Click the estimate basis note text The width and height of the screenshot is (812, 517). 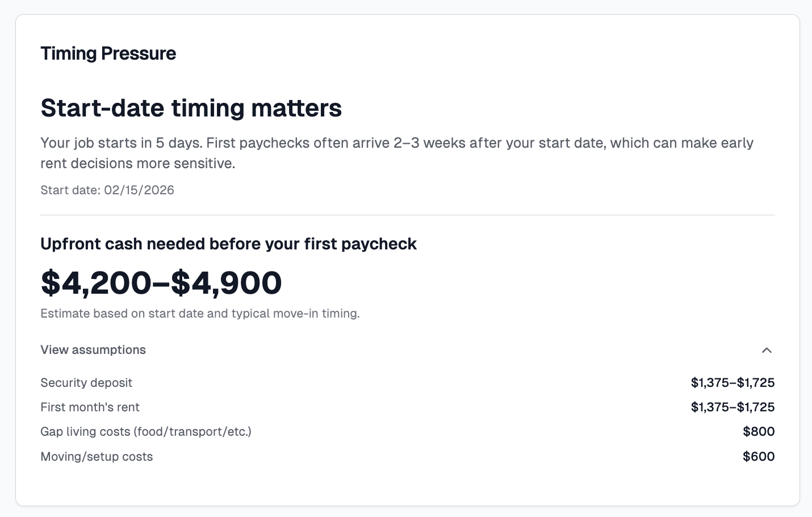[200, 314]
